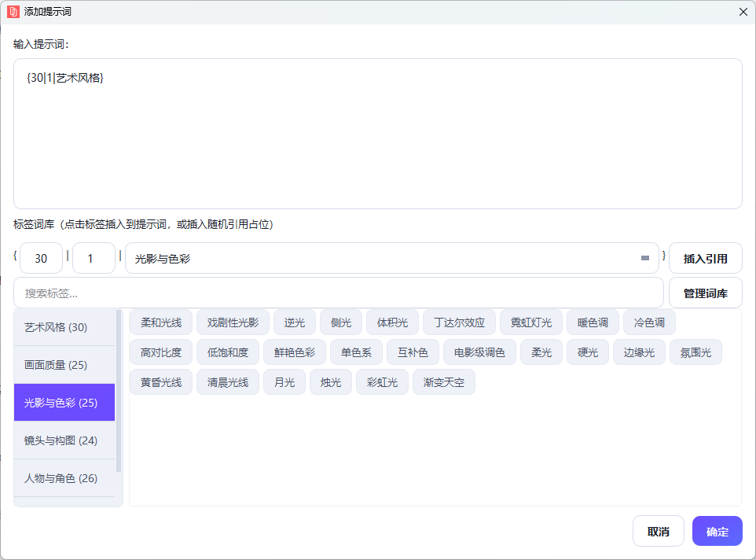The image size is (756, 560).
Task: Insert the 柔光 tag
Action: 541,352
